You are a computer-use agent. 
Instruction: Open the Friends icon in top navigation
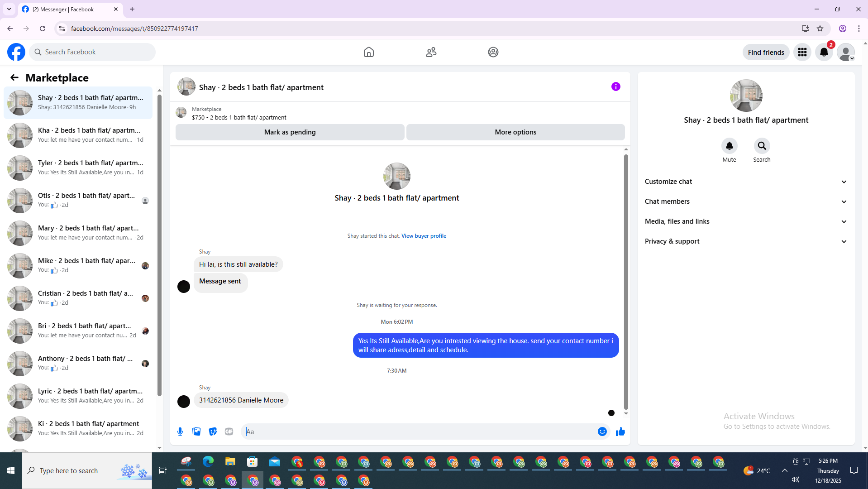point(431,52)
